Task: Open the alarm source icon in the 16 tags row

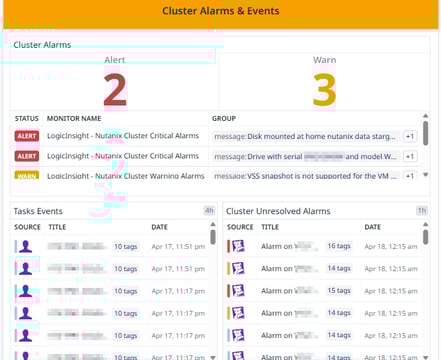Action: (238, 246)
